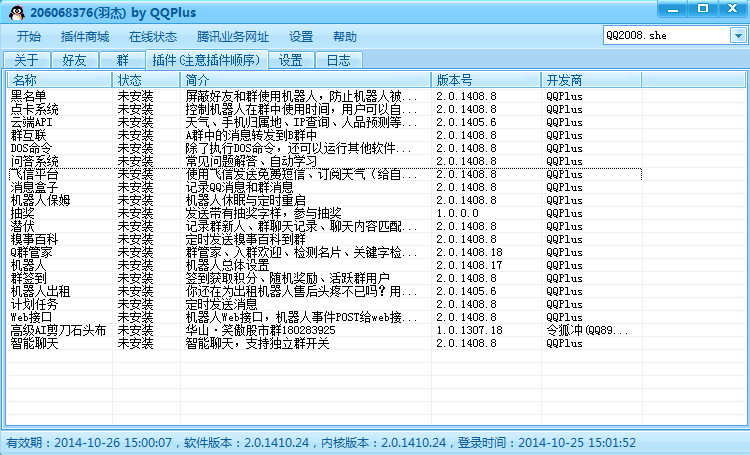
Task: Click description A群中的消息转发到B群中
Action: click(251, 135)
